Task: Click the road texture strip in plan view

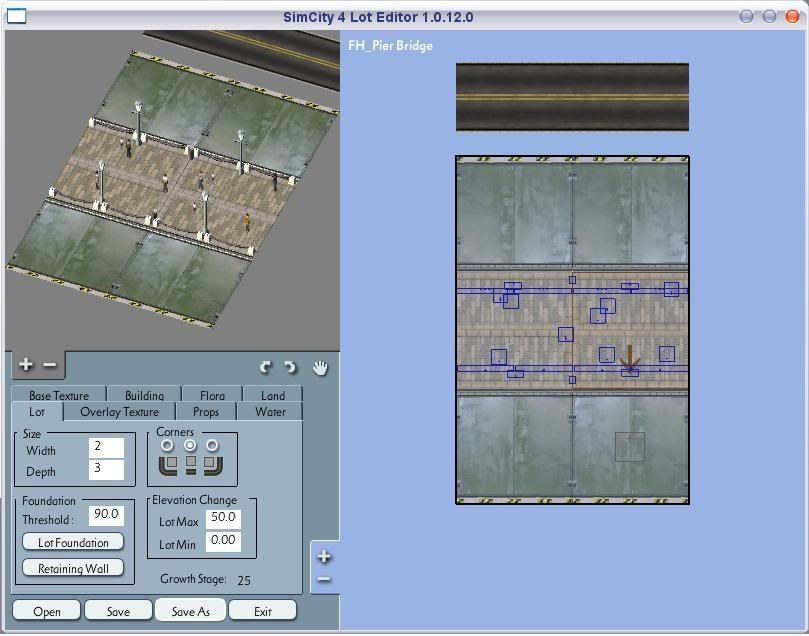Action: point(572,97)
